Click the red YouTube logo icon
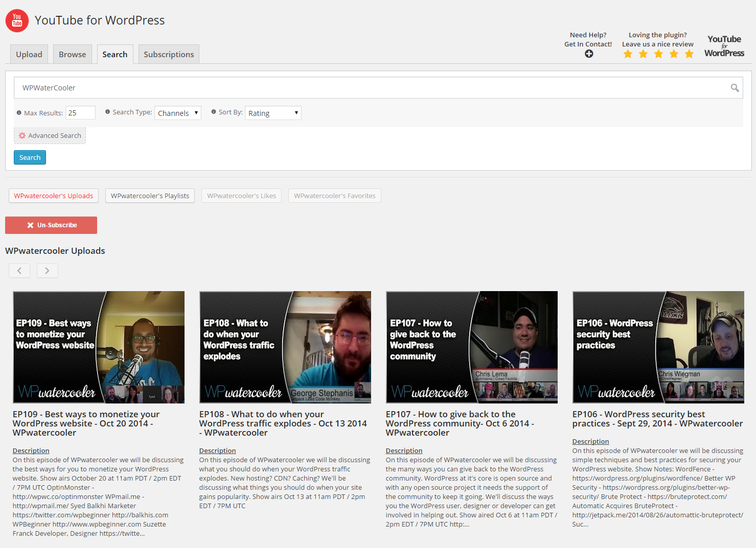This screenshot has width=756, height=548. point(17,20)
